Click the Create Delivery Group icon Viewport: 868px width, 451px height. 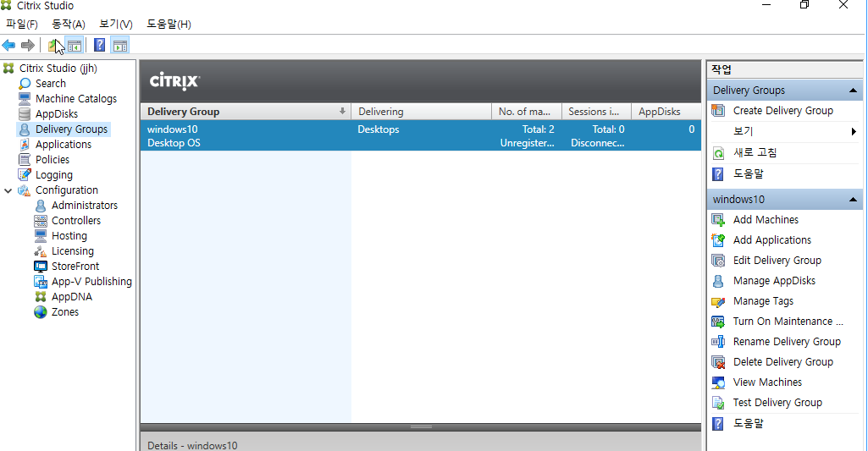click(x=718, y=111)
